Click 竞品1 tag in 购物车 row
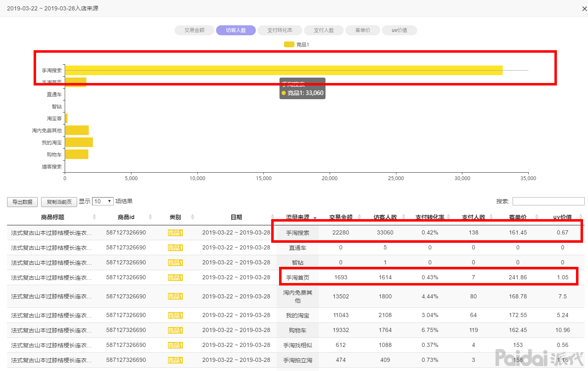 click(x=175, y=330)
